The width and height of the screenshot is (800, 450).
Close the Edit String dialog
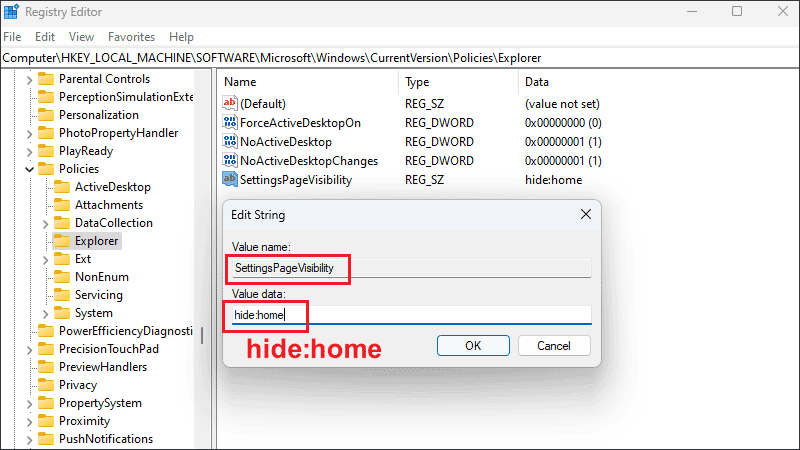pos(586,214)
